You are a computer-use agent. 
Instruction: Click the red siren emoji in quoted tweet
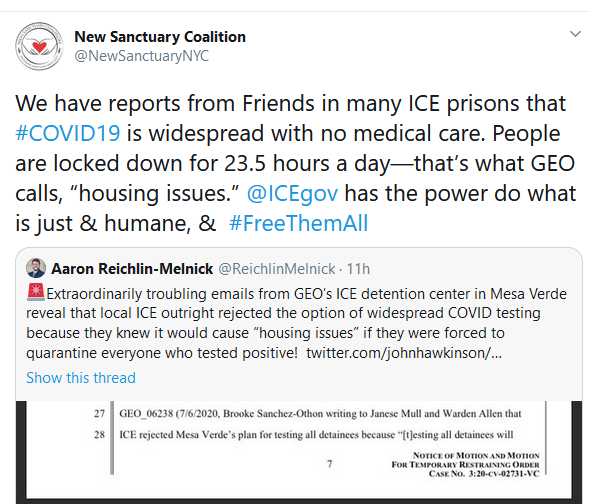coord(36,292)
